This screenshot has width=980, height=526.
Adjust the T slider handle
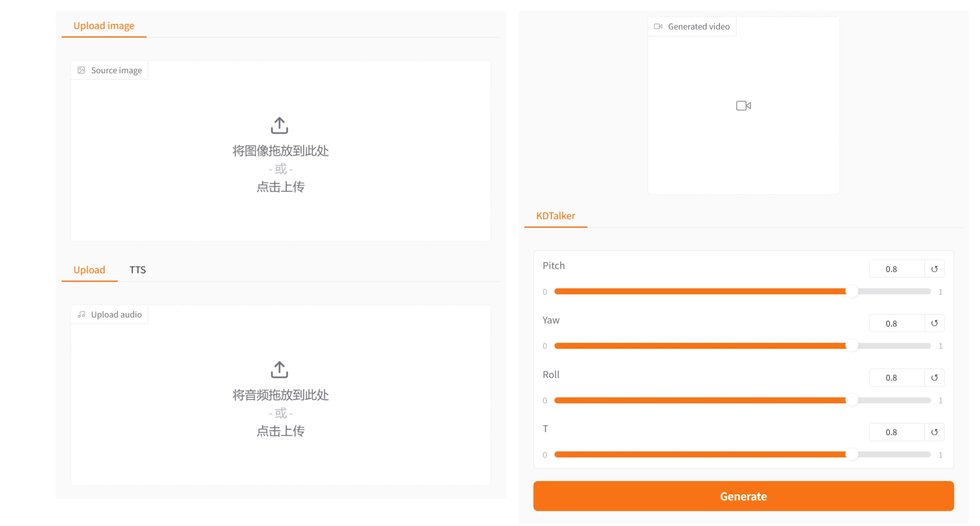[x=852, y=455]
